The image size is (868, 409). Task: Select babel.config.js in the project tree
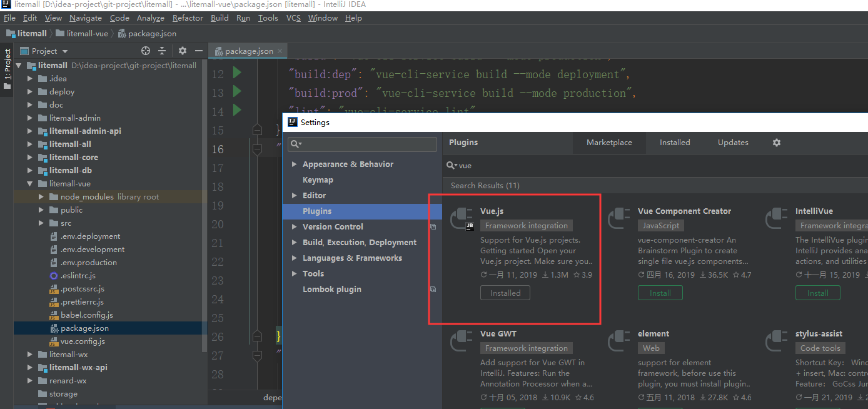[x=87, y=315]
